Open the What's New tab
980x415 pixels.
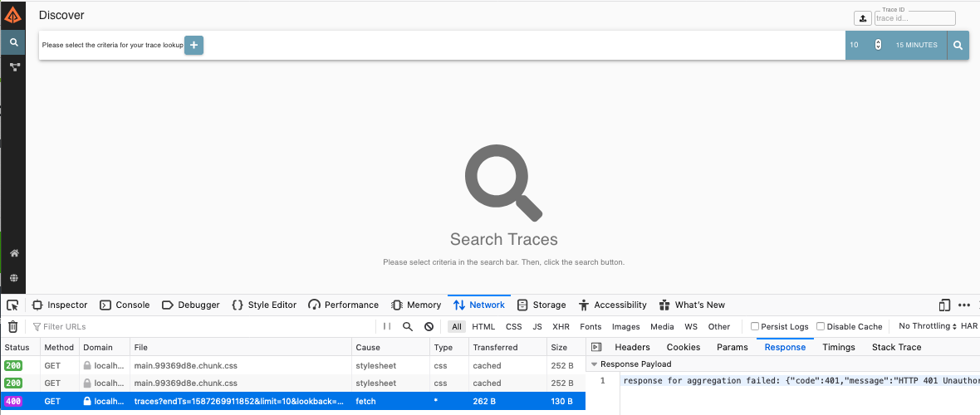pos(692,305)
